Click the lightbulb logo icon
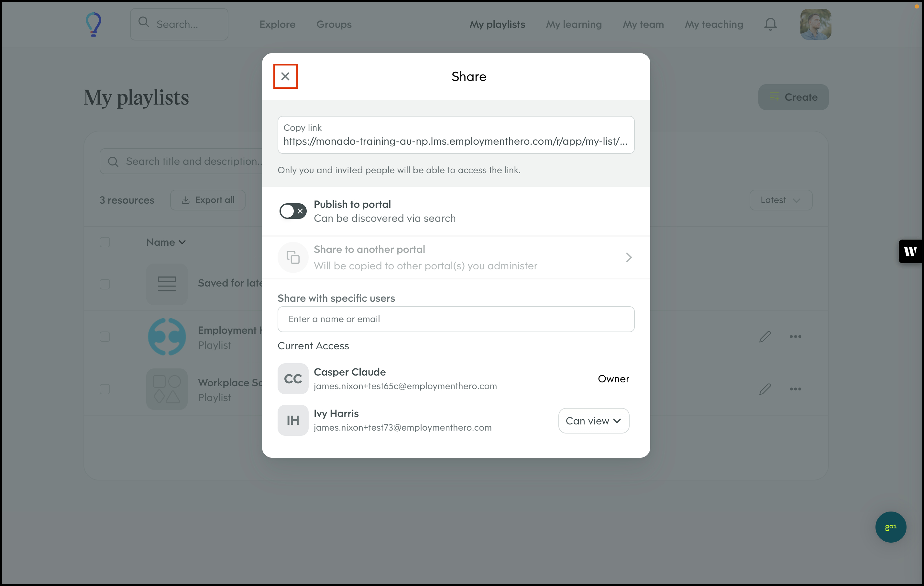 (93, 24)
